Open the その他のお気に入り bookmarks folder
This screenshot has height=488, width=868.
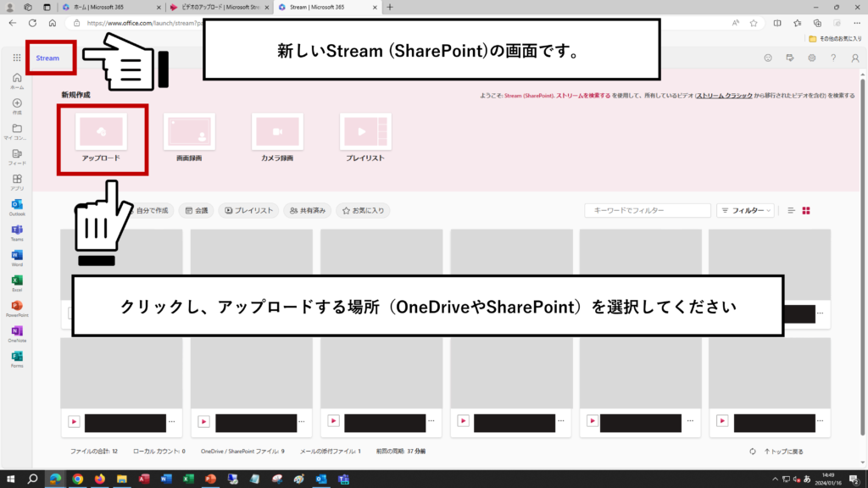pyautogui.click(x=835, y=39)
